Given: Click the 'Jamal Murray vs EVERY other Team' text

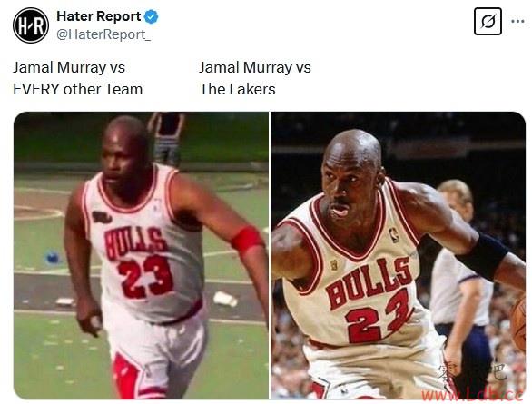Looking at the screenshot, I should tap(78, 78).
